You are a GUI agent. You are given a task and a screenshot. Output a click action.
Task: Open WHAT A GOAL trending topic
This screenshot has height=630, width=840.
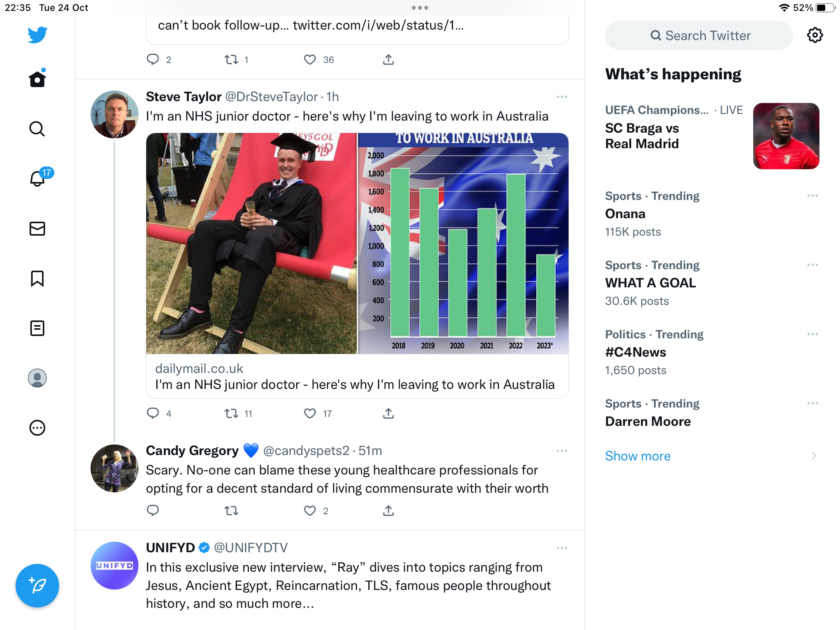pos(651,283)
